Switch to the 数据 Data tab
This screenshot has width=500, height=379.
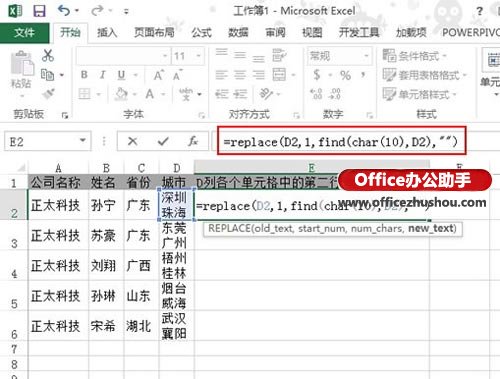238,33
